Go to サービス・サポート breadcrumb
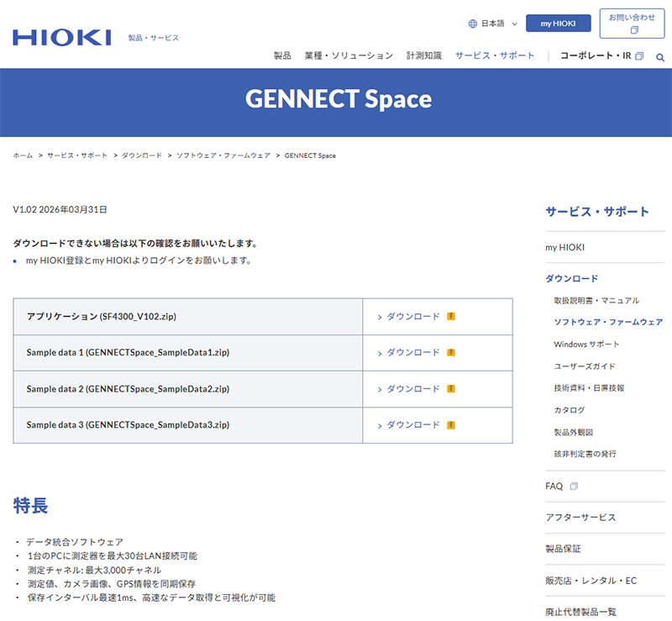 (77, 155)
